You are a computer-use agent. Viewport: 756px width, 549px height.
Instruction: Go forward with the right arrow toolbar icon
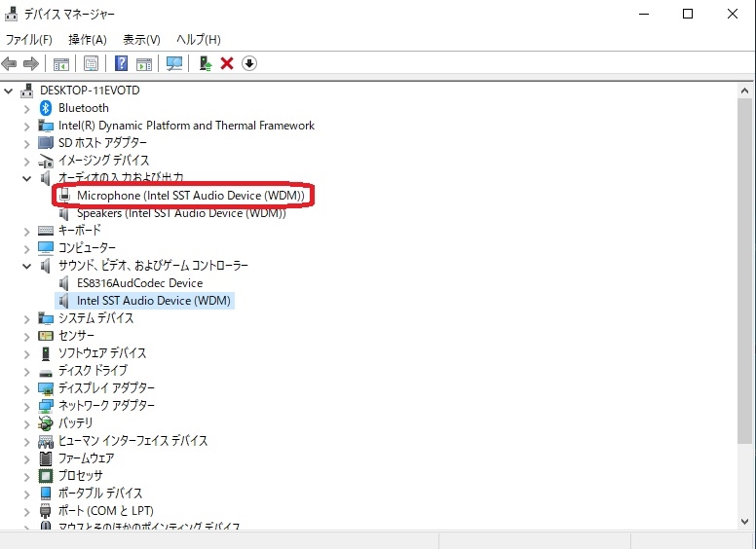(31, 63)
